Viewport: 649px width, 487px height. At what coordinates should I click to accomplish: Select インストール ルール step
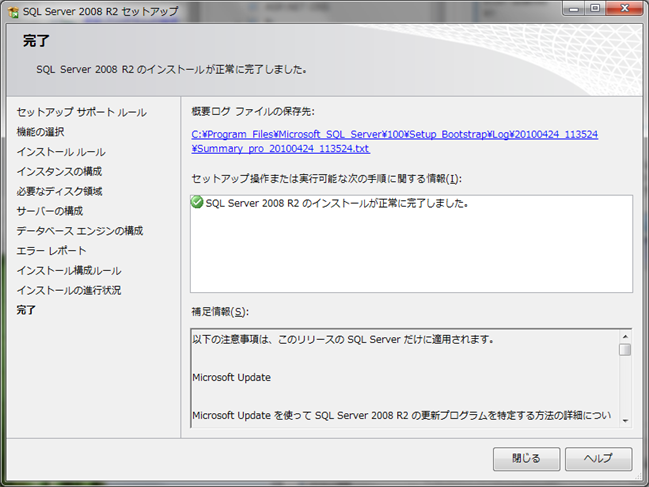pyautogui.click(x=61, y=152)
